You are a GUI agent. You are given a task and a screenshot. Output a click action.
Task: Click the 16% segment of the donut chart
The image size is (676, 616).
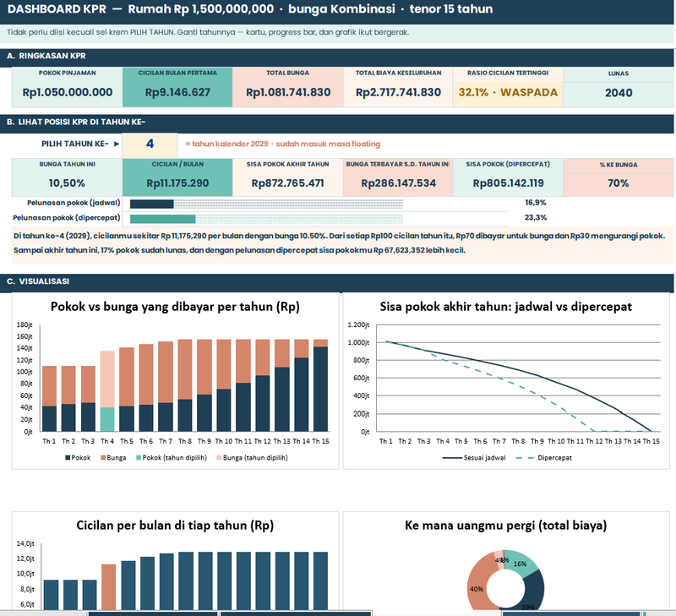521,564
